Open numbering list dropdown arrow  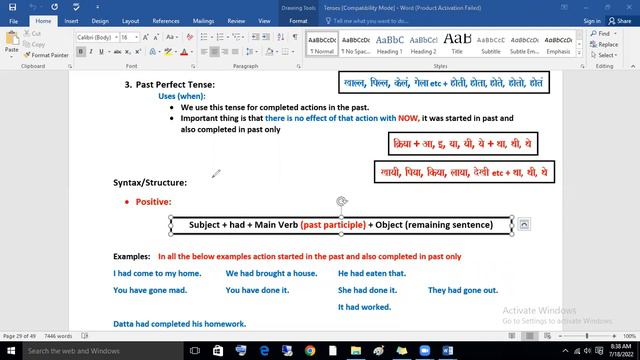pyautogui.click(x=228, y=37)
